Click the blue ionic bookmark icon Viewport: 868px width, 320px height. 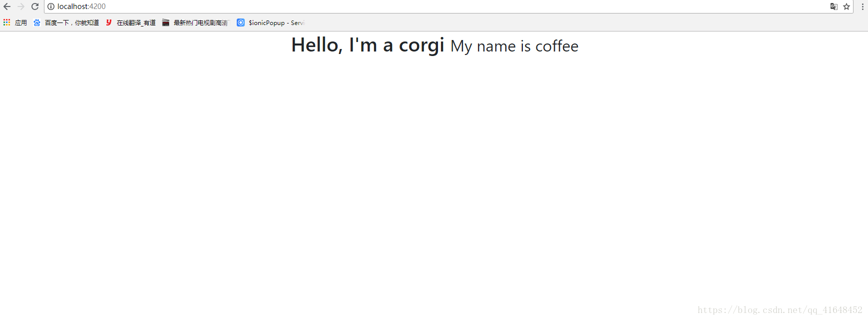click(241, 22)
